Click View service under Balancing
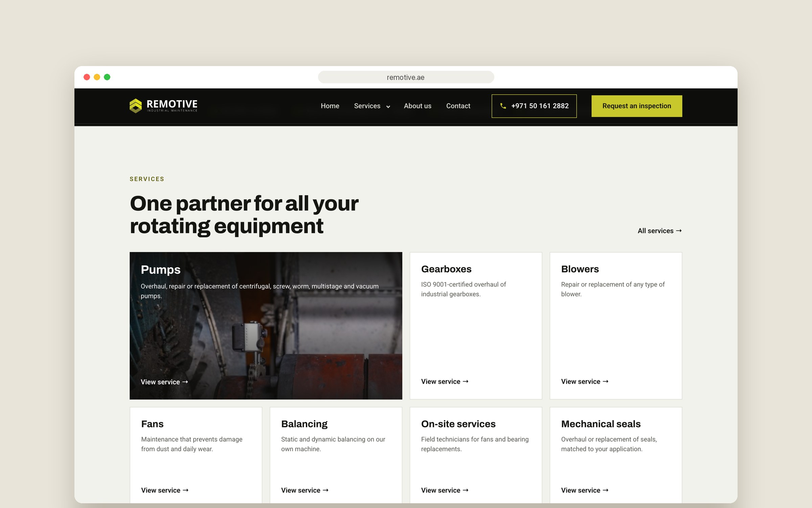Screen dimensions: 812x508 pos(304,490)
